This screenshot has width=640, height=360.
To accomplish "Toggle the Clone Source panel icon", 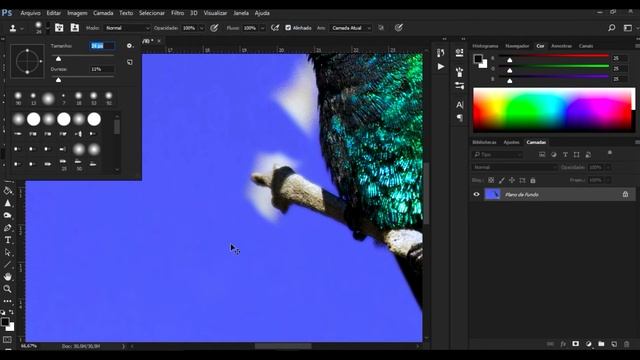I will pos(75,28).
